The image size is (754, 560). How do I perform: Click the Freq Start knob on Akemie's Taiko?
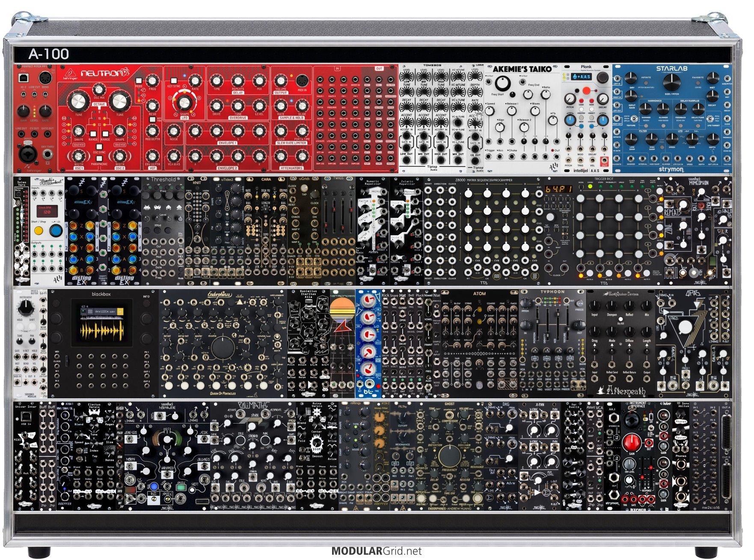(503, 83)
